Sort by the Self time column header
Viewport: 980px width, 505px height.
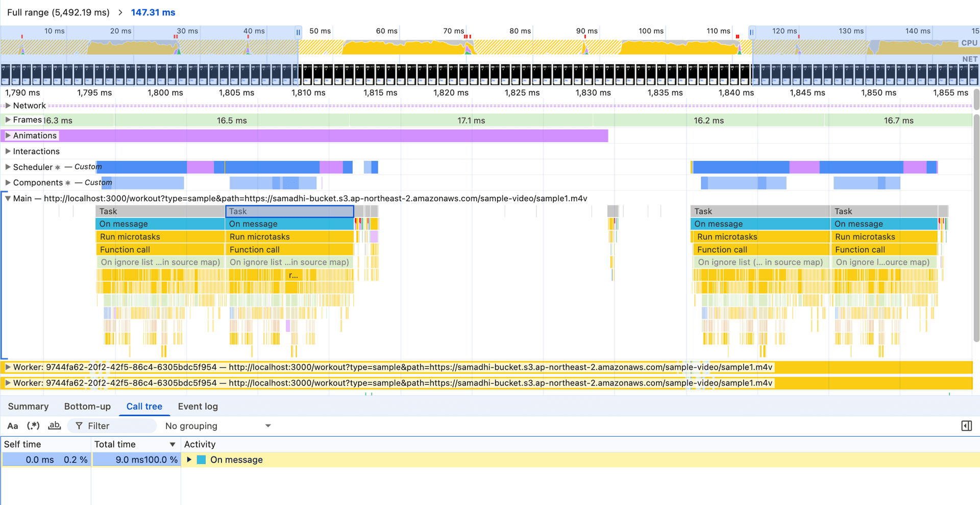coord(22,444)
